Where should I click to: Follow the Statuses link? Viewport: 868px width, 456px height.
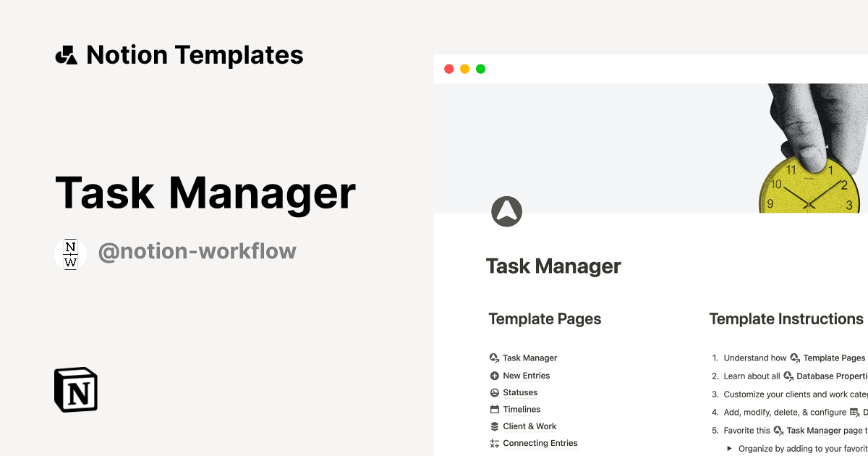[519, 392]
